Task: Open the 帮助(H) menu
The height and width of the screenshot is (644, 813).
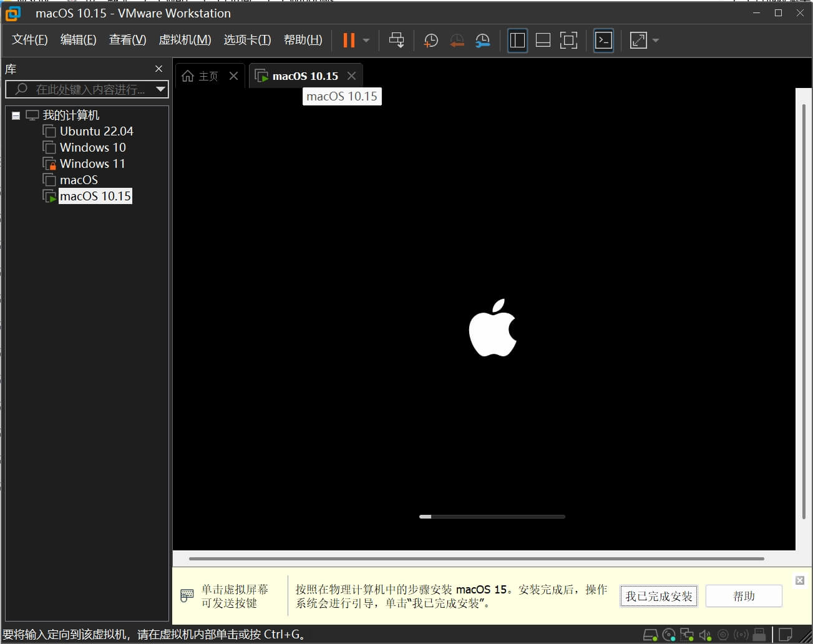Action: point(303,40)
